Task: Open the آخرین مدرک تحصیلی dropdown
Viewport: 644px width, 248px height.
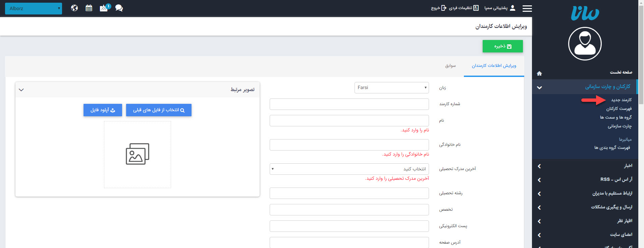Action: click(349, 169)
